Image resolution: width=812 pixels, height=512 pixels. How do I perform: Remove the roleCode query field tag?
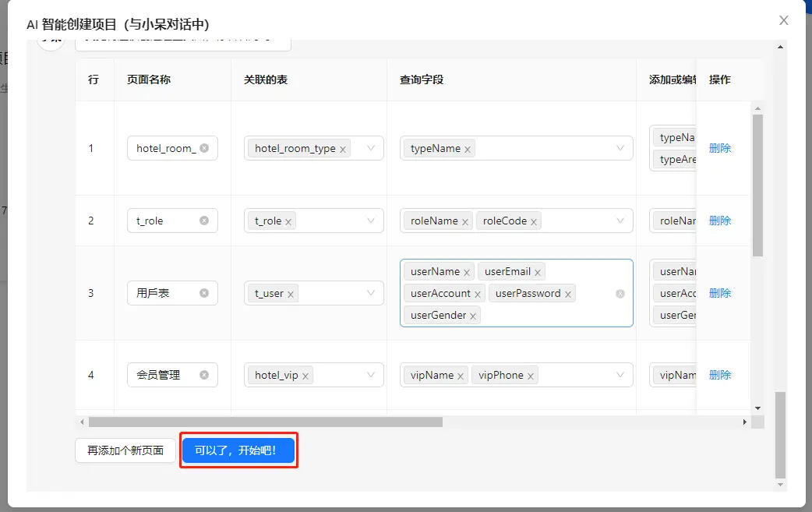tap(533, 221)
